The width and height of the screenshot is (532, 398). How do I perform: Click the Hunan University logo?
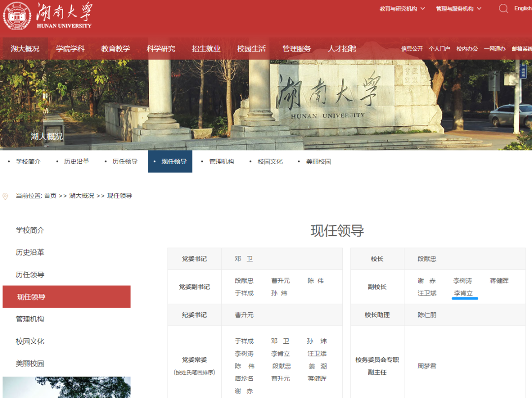click(x=47, y=16)
